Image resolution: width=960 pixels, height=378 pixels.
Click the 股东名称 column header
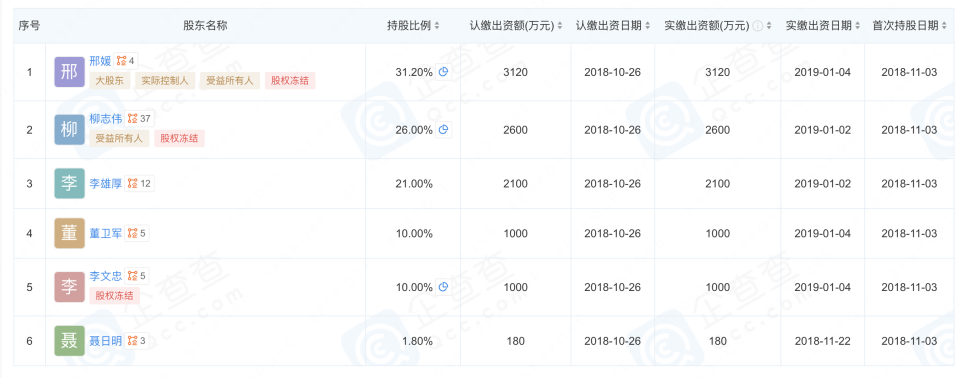click(206, 26)
